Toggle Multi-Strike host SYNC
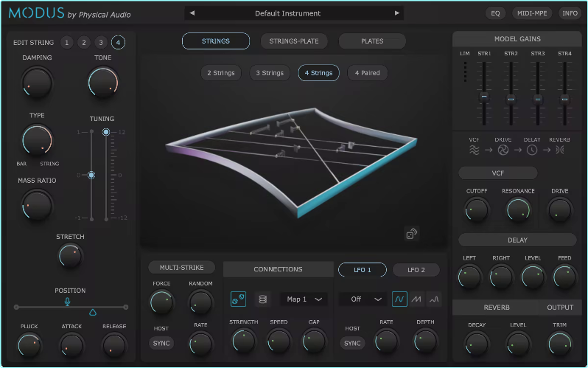The image size is (588, 368). (161, 343)
